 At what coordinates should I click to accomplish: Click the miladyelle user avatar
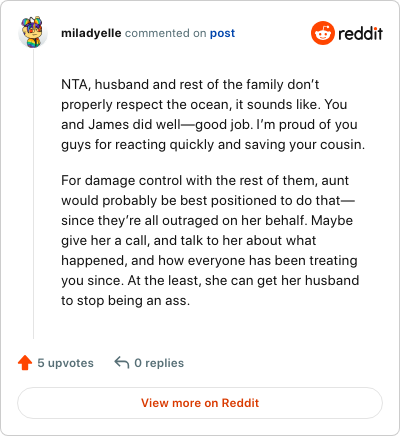[x=33, y=33]
